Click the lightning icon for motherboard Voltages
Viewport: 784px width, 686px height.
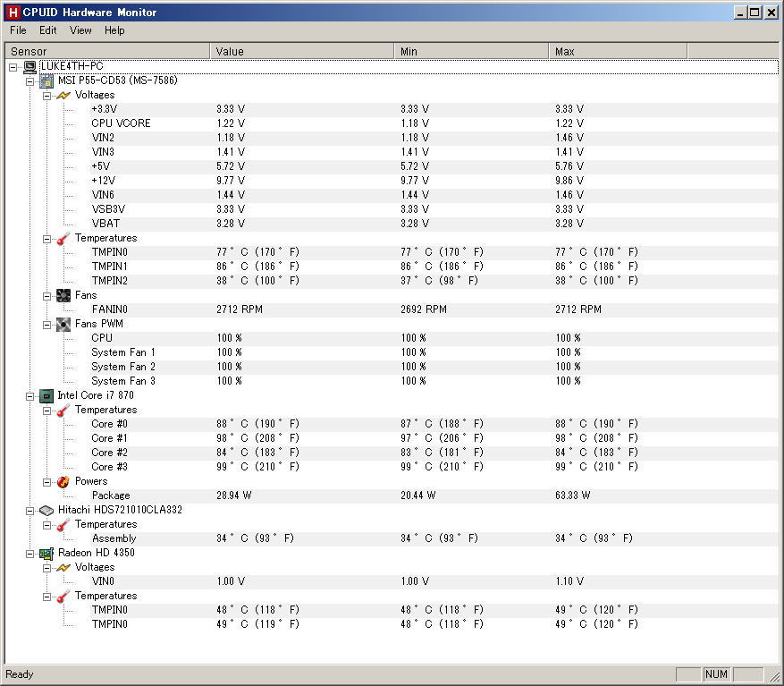pos(63,95)
